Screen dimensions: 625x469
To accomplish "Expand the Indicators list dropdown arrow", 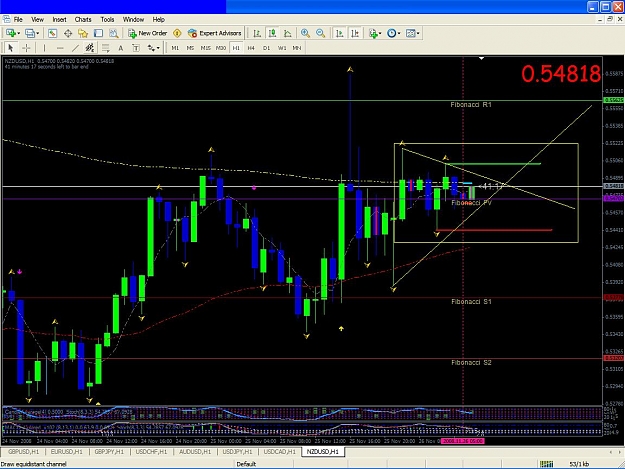I will 380,33.
